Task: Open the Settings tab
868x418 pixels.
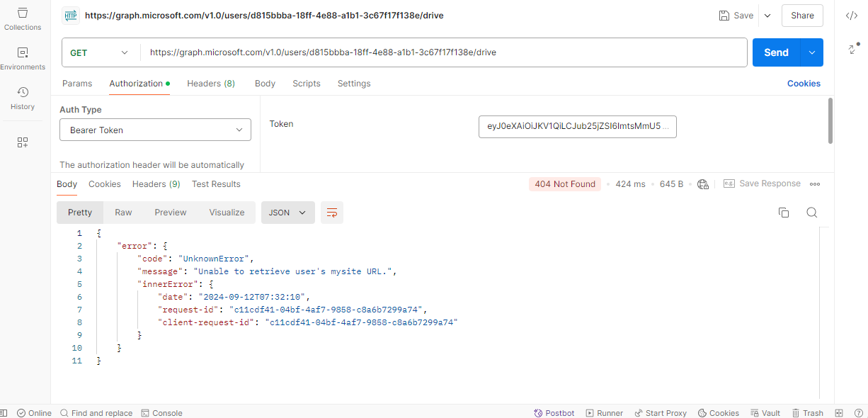Action: (x=354, y=84)
